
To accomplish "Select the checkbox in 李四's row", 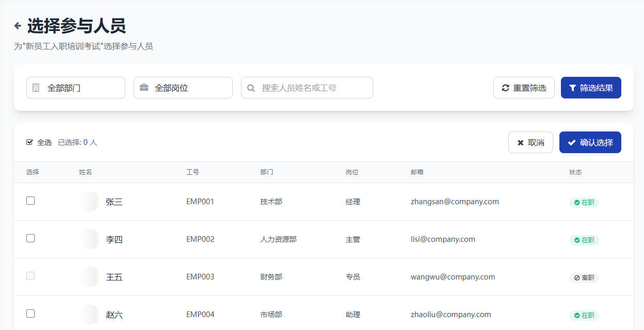I will click(30, 238).
